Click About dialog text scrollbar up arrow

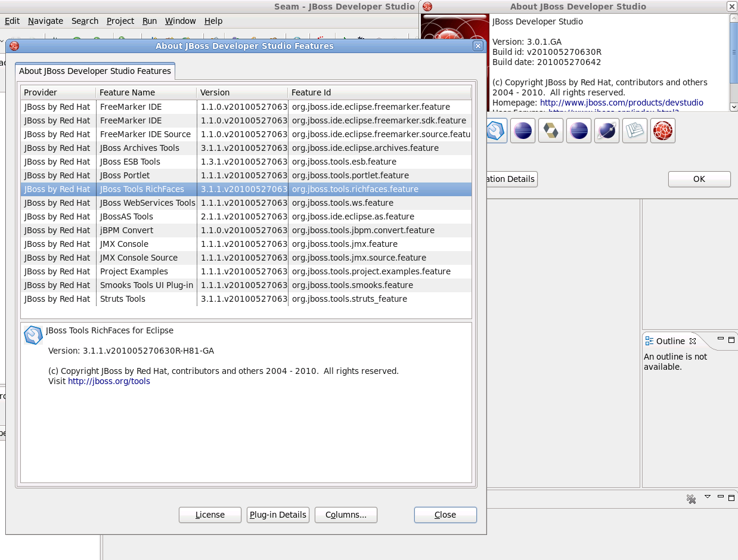point(733,18)
